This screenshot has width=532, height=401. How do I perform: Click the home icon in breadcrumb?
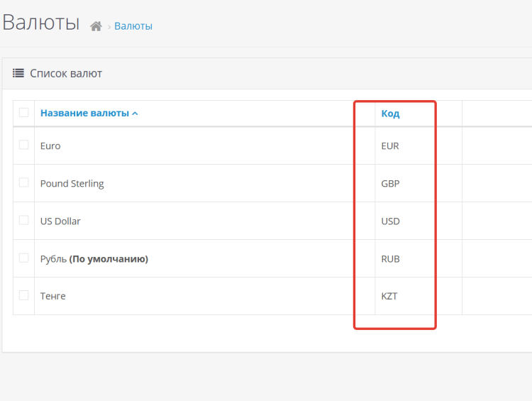point(96,26)
